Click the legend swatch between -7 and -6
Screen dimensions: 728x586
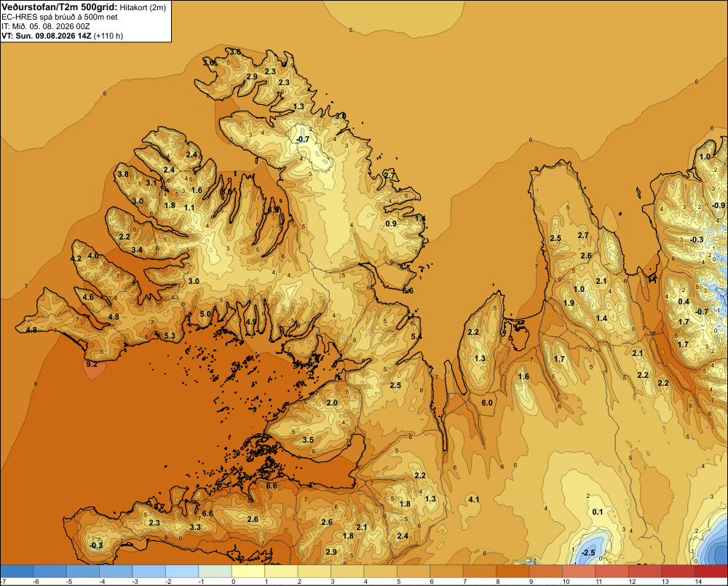pyautogui.click(x=17, y=571)
